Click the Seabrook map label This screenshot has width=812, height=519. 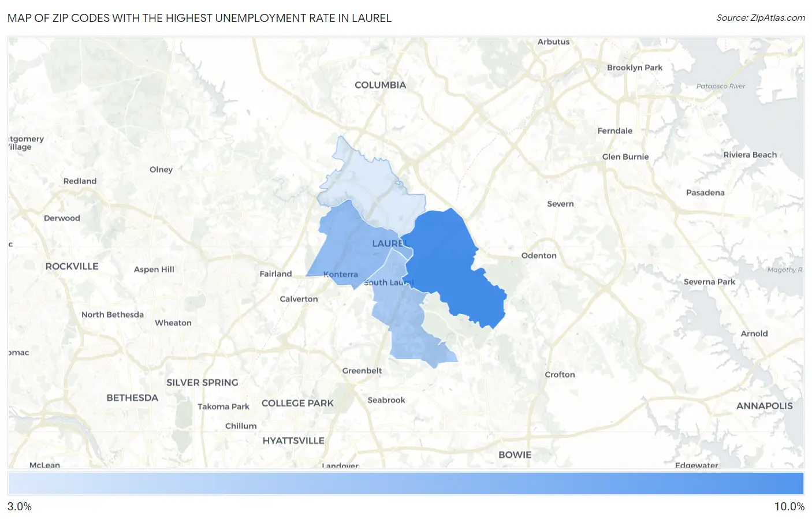pos(386,400)
